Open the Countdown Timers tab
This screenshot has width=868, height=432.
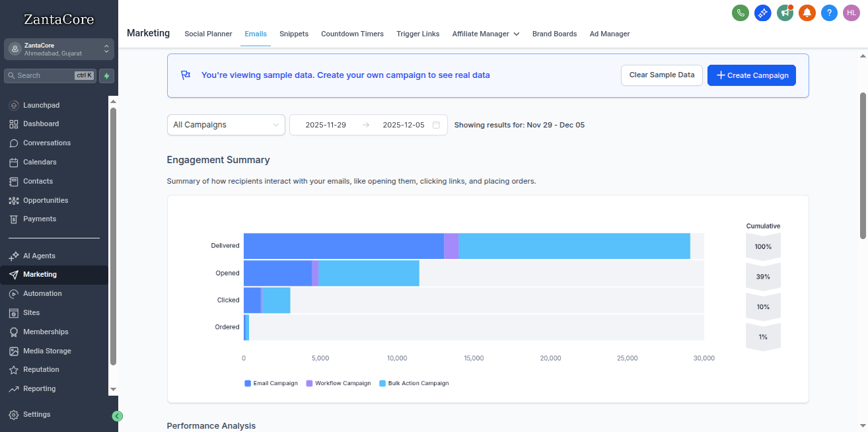352,34
